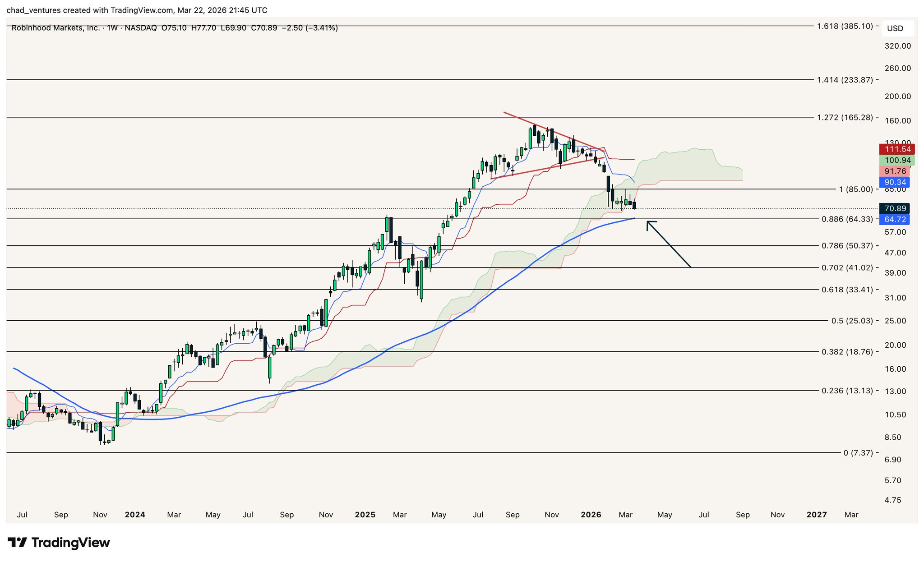
Task: Select the 2026 marker on the time axis
Action: point(591,515)
